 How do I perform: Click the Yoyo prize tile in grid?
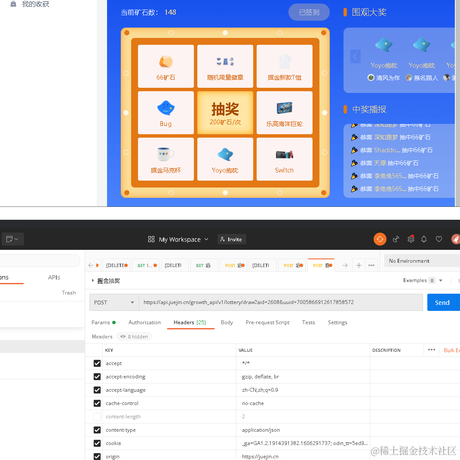click(225, 159)
